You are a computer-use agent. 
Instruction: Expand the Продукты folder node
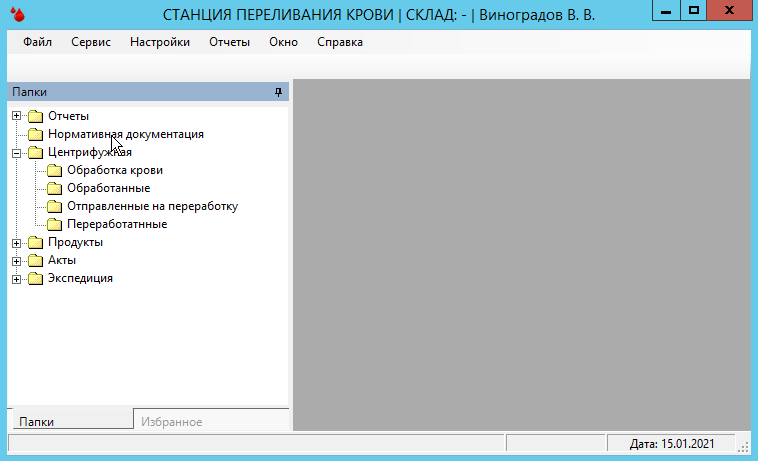pos(16,242)
